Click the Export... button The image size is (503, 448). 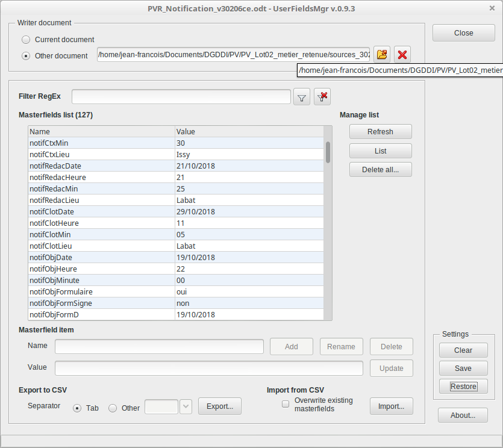coord(220,406)
